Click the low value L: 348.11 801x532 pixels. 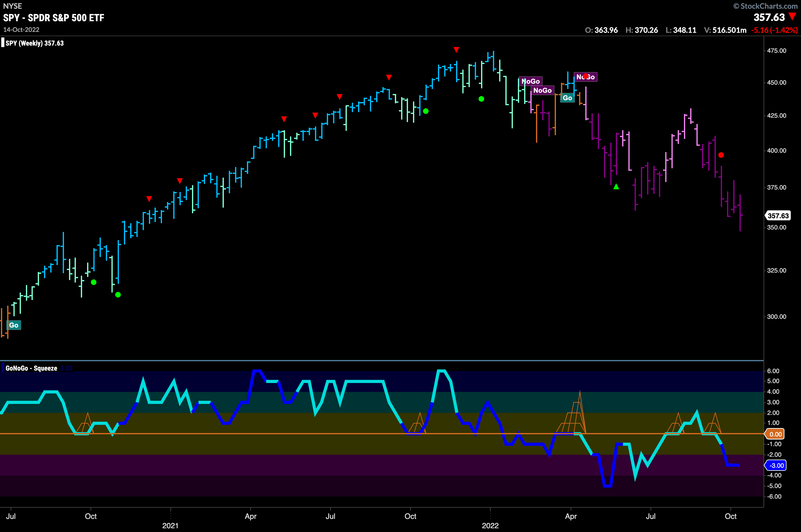681,30
